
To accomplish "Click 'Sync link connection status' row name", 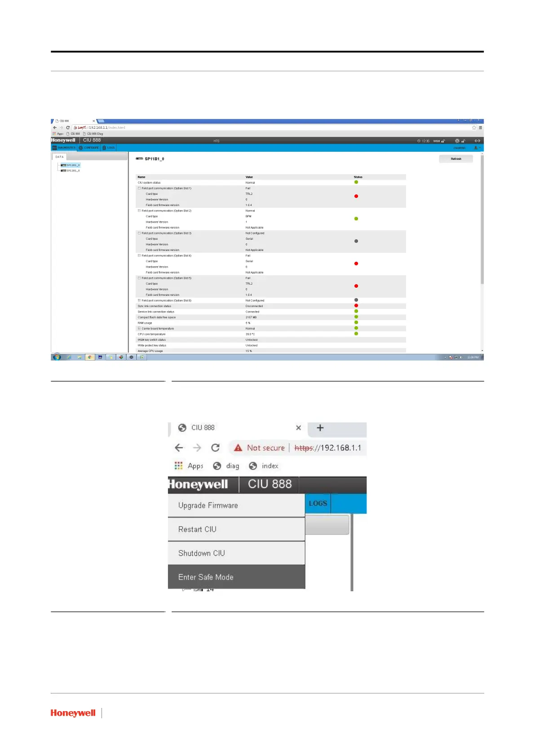I will pyautogui.click(x=155, y=306).
